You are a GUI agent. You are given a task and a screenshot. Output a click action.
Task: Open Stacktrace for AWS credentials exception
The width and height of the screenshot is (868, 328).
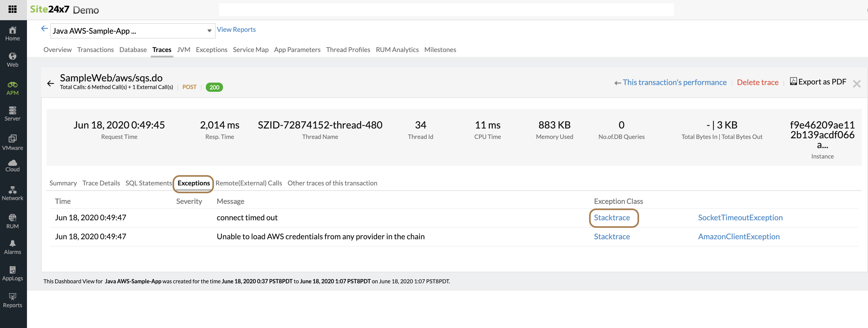tap(612, 237)
